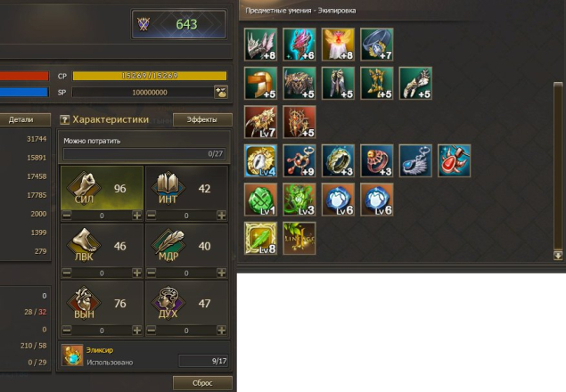Click the winged helmet +8 skill icon
The width and height of the screenshot is (566, 392).
point(260,45)
